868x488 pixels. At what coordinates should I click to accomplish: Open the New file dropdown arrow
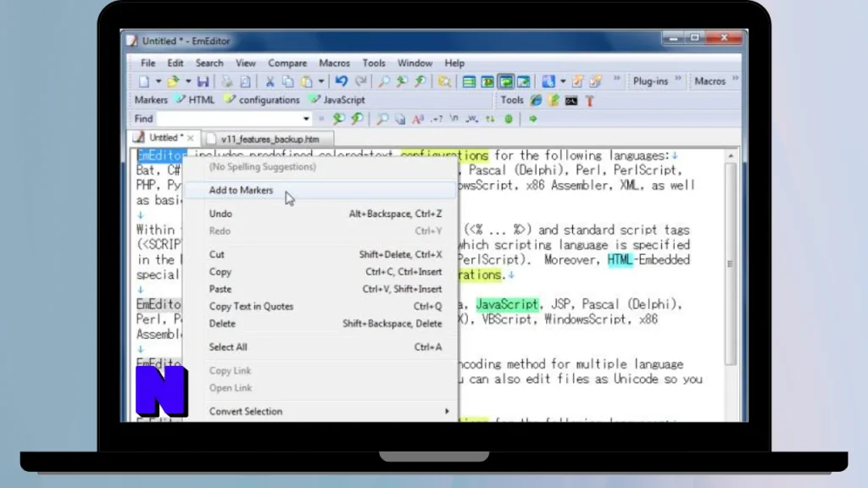pos(158,81)
